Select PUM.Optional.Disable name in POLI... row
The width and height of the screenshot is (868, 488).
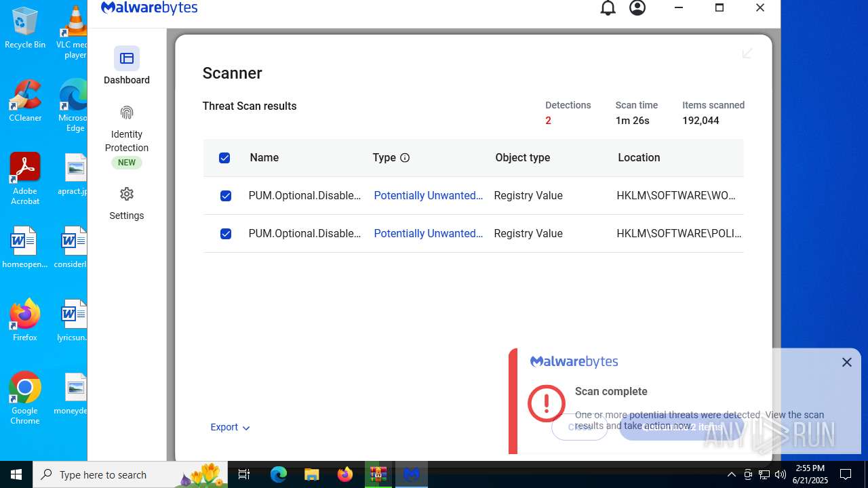(x=305, y=233)
